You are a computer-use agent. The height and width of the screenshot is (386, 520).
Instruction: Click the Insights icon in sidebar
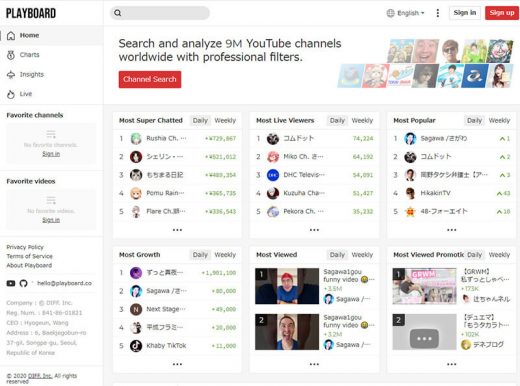11,75
